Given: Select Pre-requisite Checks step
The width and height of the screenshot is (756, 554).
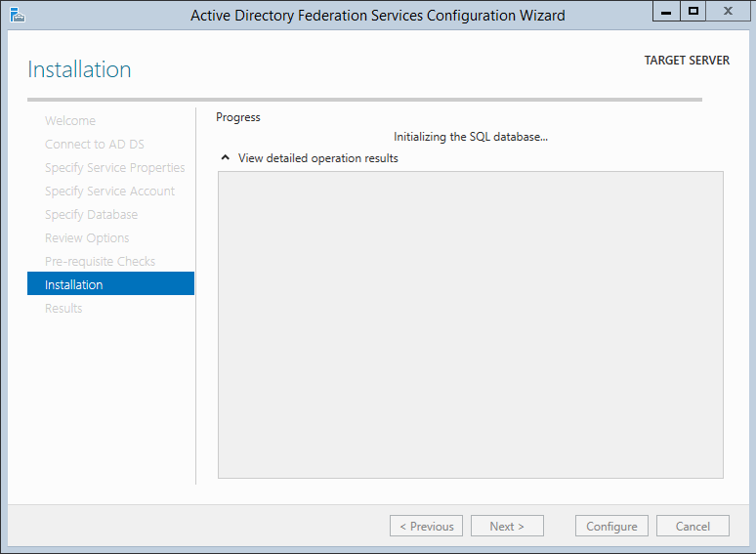Looking at the screenshot, I should 100,262.
